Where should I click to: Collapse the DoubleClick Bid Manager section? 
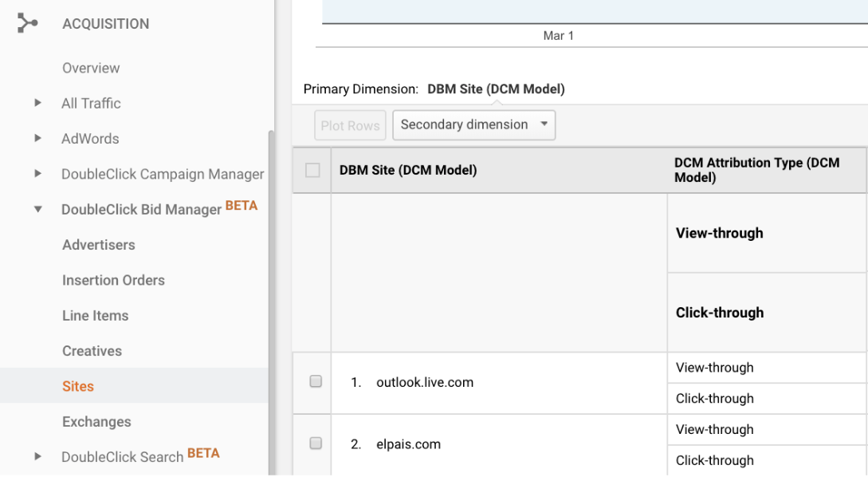coord(37,210)
